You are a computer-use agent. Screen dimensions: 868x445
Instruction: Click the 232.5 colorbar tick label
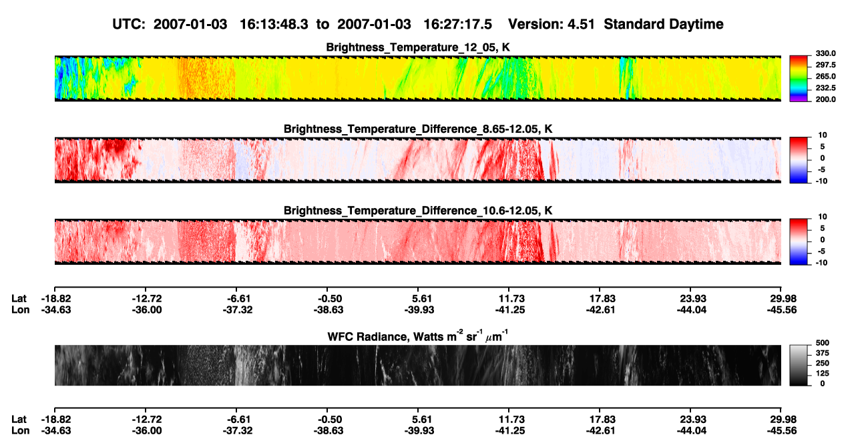[825, 87]
